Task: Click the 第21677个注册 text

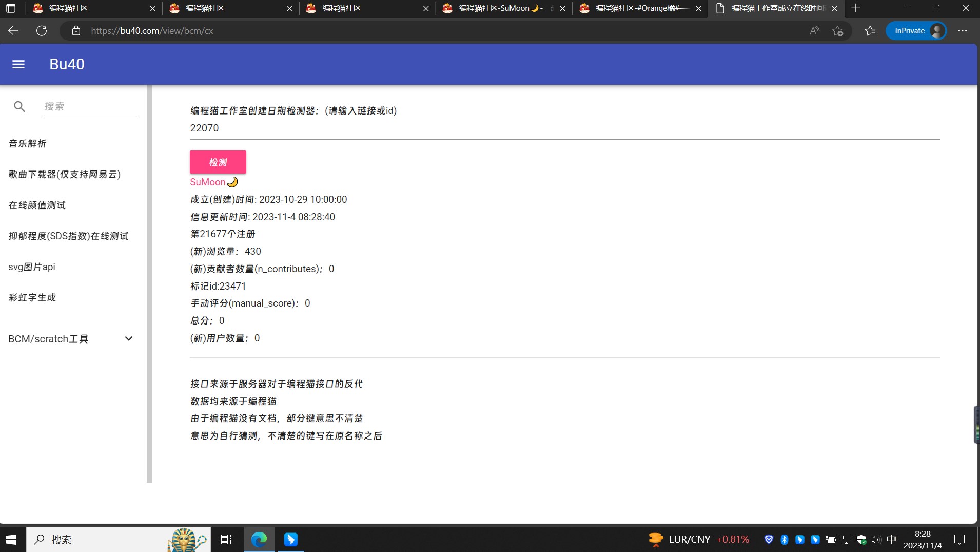Action: coord(223,234)
